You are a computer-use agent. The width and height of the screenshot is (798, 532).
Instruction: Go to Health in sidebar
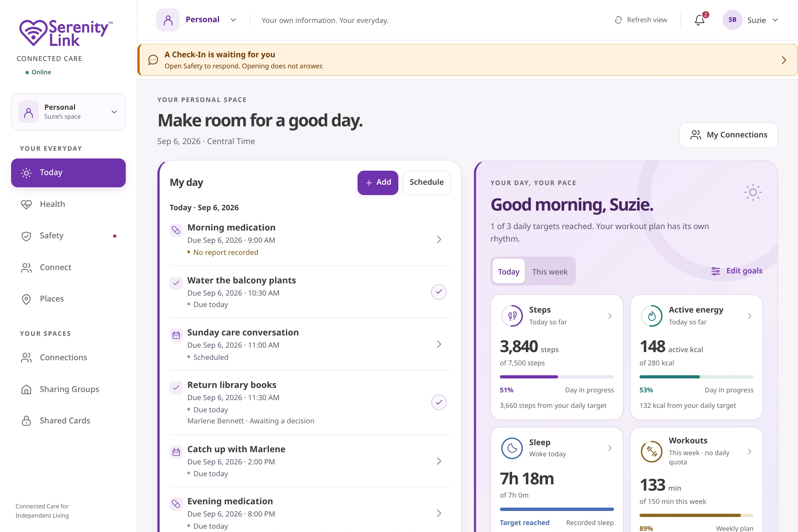(x=68, y=204)
